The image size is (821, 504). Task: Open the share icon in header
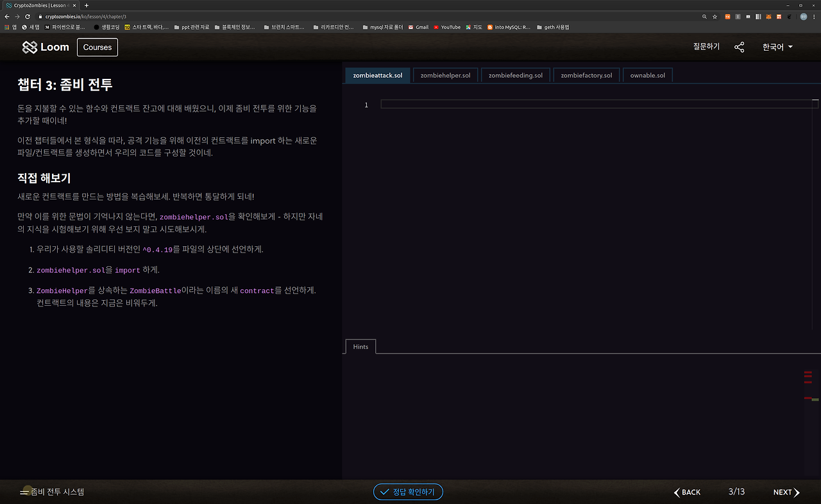[740, 47]
